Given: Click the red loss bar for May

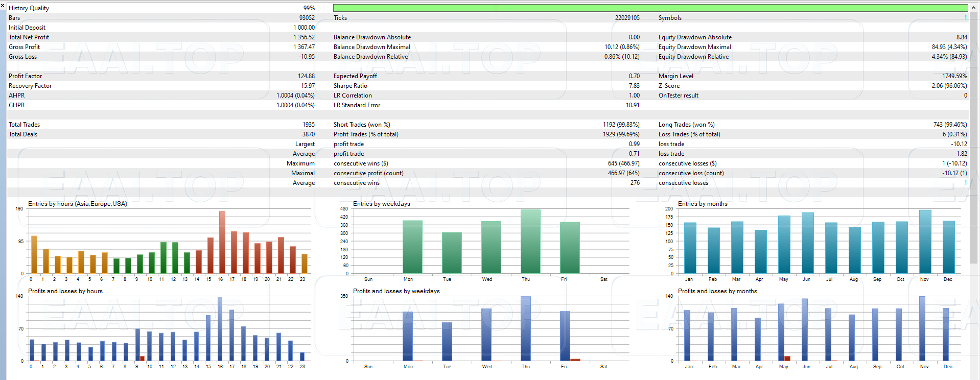Looking at the screenshot, I should 787,359.
